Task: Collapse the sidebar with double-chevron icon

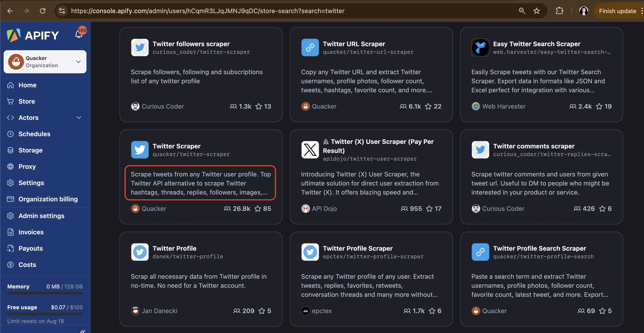Action: pyautogui.click(x=83, y=331)
